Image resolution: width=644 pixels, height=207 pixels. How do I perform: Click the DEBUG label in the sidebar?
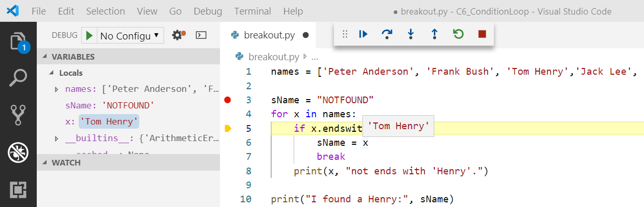(x=64, y=35)
